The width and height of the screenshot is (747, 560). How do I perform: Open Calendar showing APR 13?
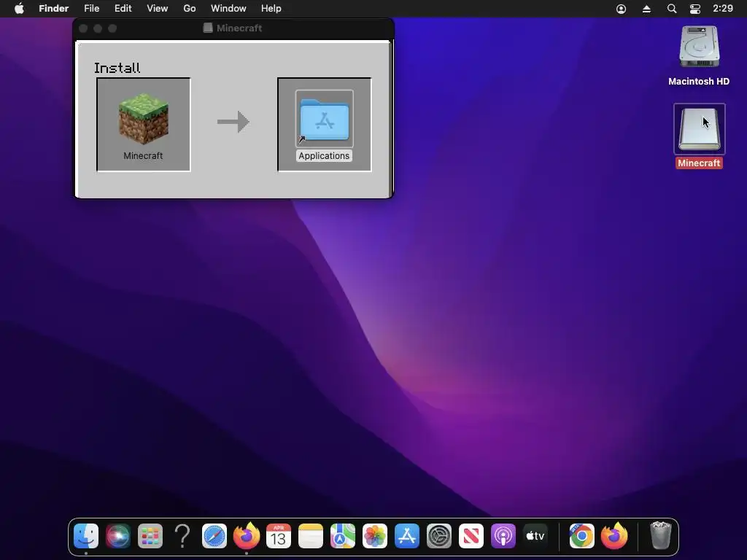(279, 536)
